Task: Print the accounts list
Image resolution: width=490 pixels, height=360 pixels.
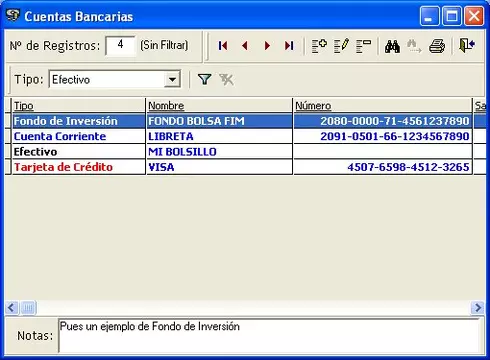Action: 437,46
